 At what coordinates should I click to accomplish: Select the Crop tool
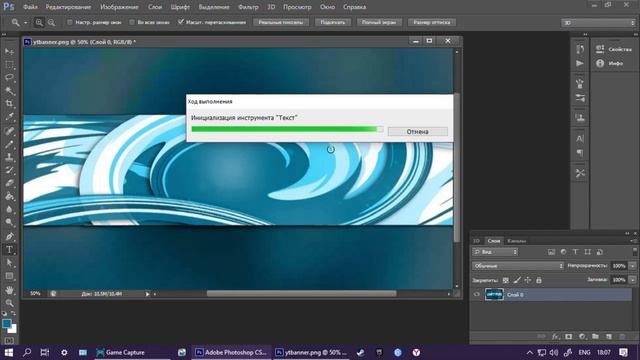coord(9,104)
